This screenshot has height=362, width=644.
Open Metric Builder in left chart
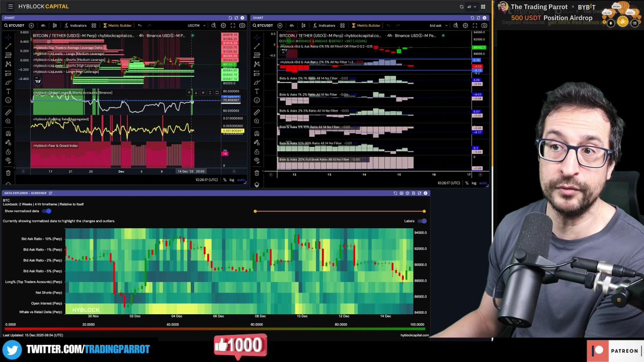click(x=116, y=25)
